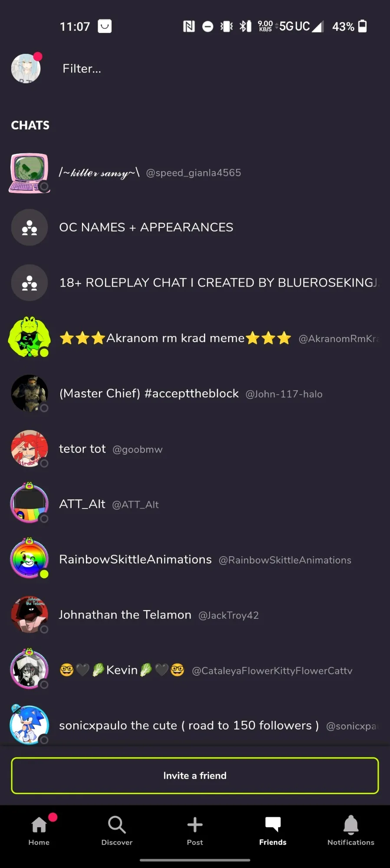Tap the Do Not Disturb status icon

[208, 26]
